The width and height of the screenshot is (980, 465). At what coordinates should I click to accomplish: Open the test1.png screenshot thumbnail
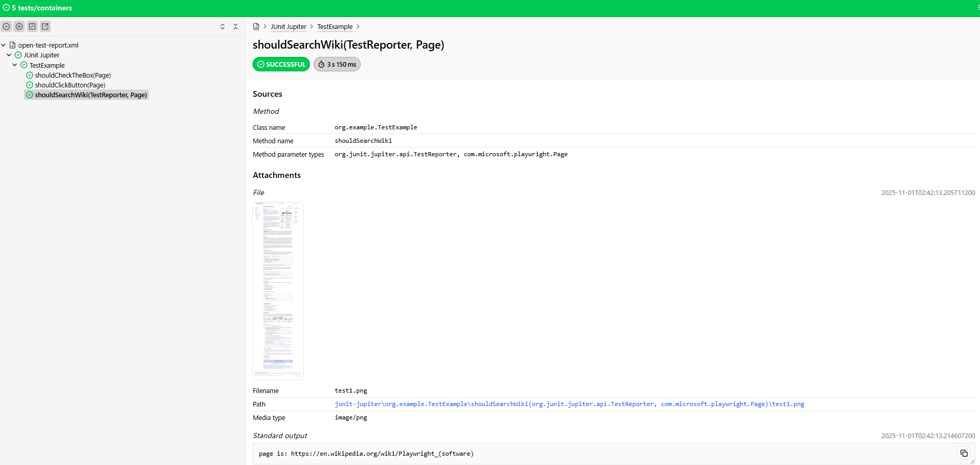(x=278, y=291)
